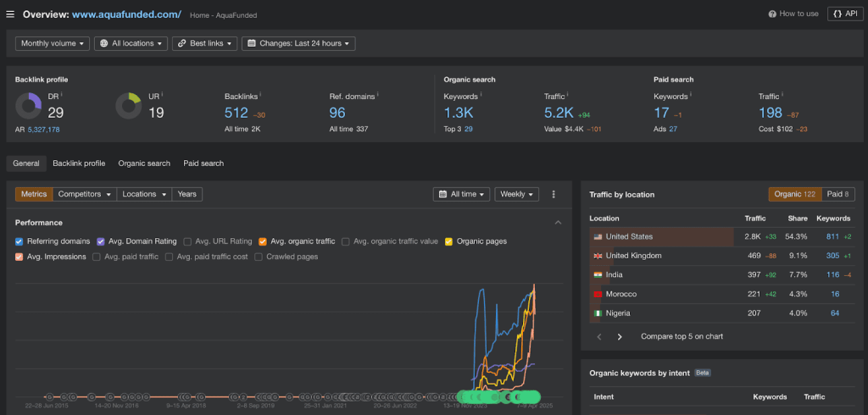
Task: Go to next page of locations
Action: 620,336
